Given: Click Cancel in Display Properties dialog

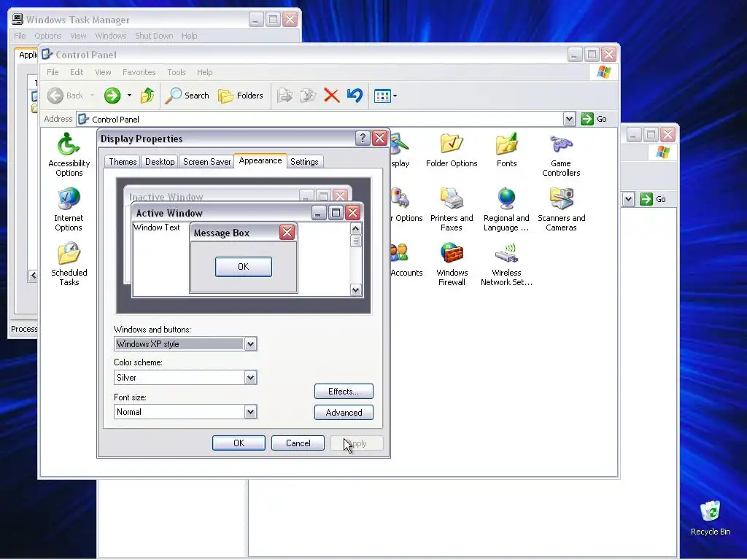Looking at the screenshot, I should (x=298, y=443).
